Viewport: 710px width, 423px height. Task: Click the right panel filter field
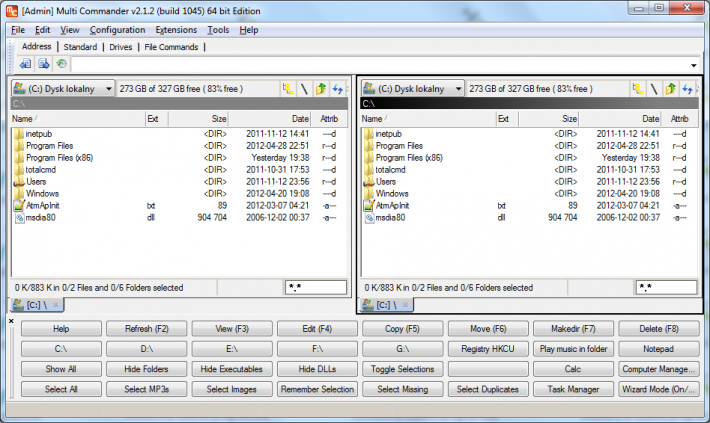(666, 287)
